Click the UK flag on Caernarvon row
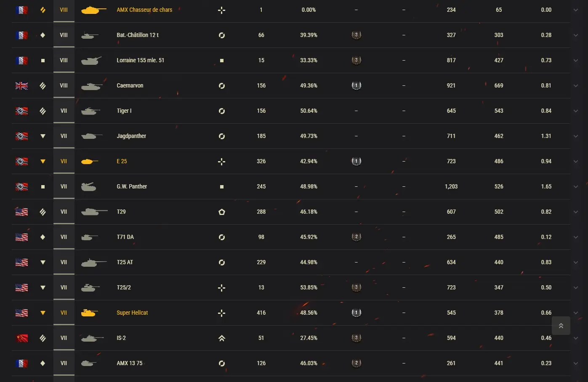The height and width of the screenshot is (382, 588). [21, 86]
